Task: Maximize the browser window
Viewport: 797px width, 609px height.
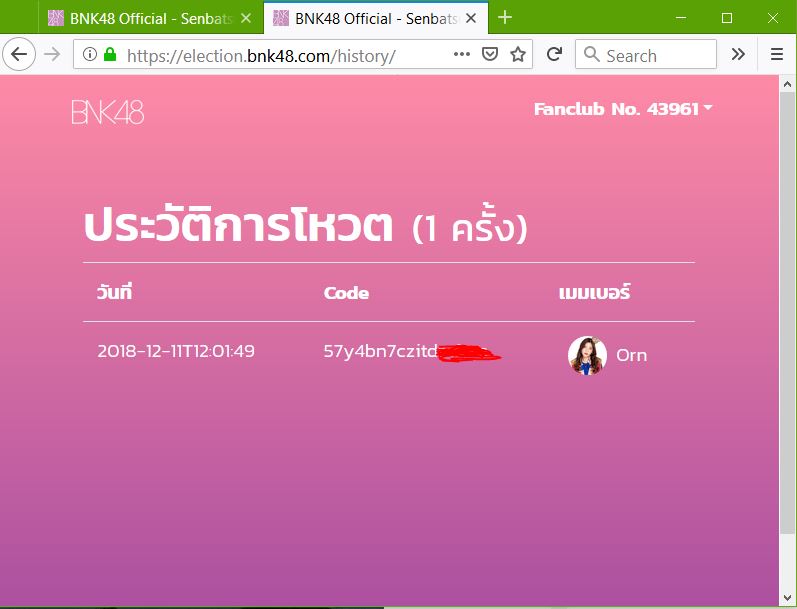Action: pos(727,18)
